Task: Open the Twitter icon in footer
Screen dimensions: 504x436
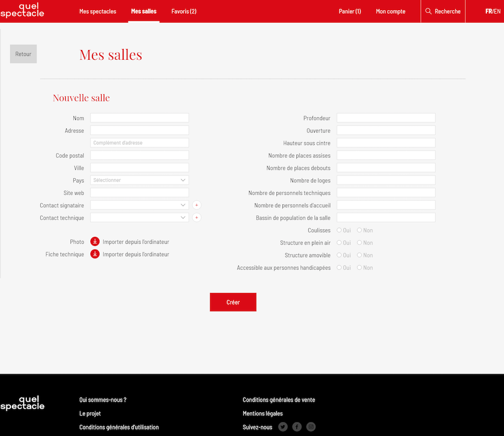Action: 283,427
